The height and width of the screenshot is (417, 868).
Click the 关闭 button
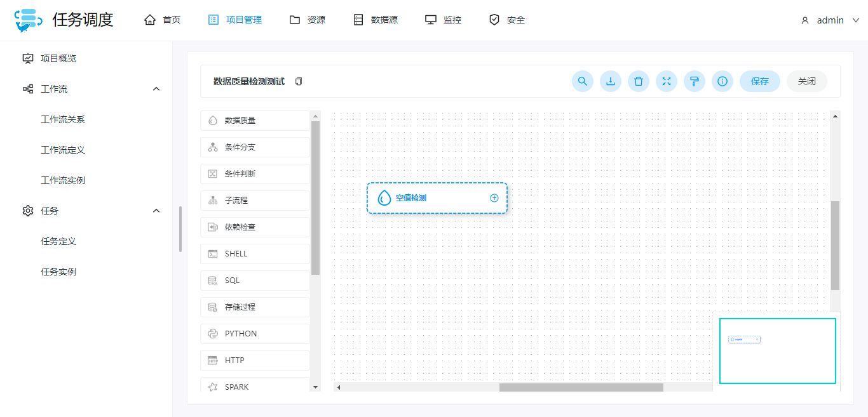coord(806,81)
